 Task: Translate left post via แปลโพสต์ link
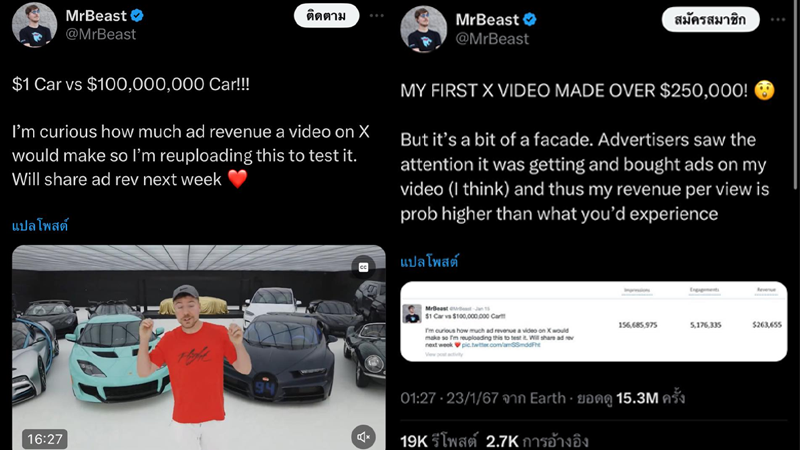[40, 226]
